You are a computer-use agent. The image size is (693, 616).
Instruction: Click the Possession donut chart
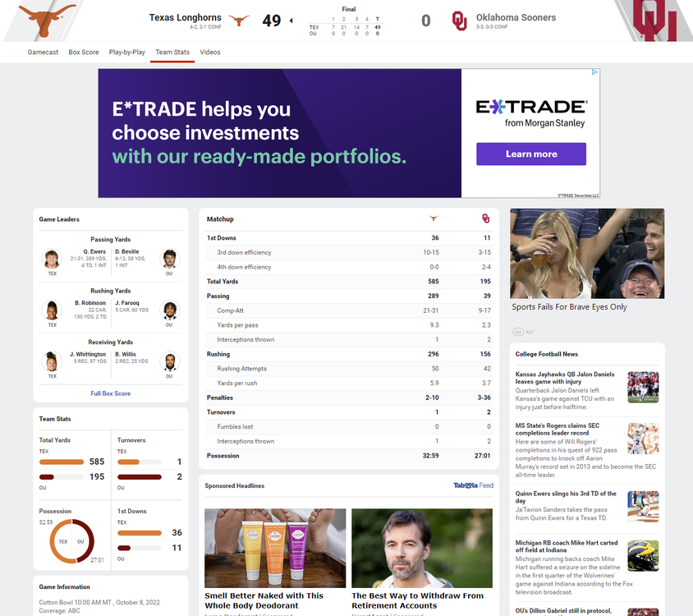pyautogui.click(x=72, y=541)
